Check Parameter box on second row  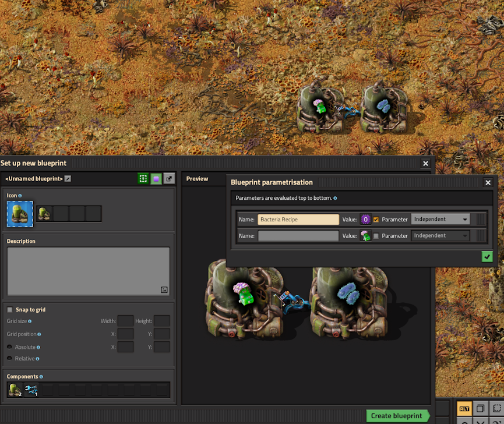pyautogui.click(x=376, y=236)
